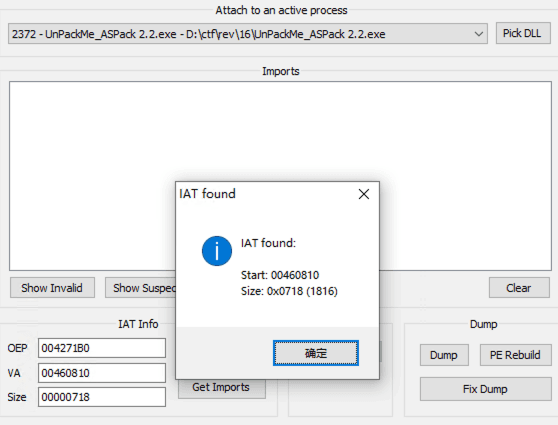Click the Show Suspect button
This screenshot has height=425, width=558.
(141, 288)
